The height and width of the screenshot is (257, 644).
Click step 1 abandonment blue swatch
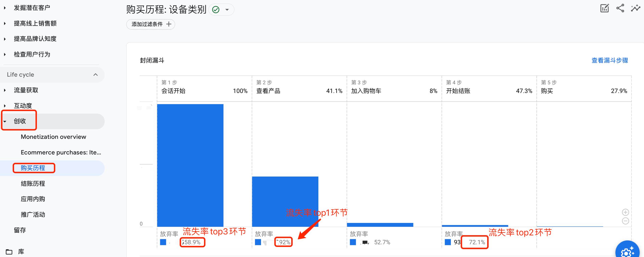163,242
